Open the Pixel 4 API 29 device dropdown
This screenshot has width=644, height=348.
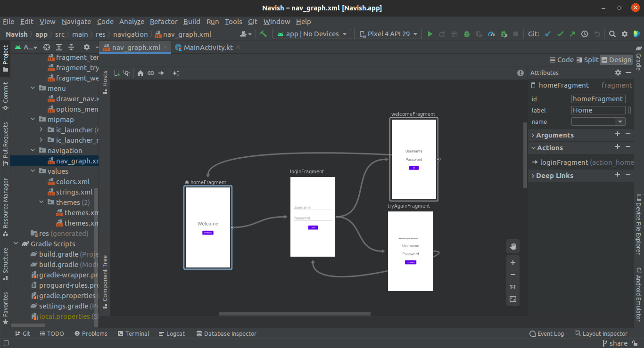(x=388, y=34)
